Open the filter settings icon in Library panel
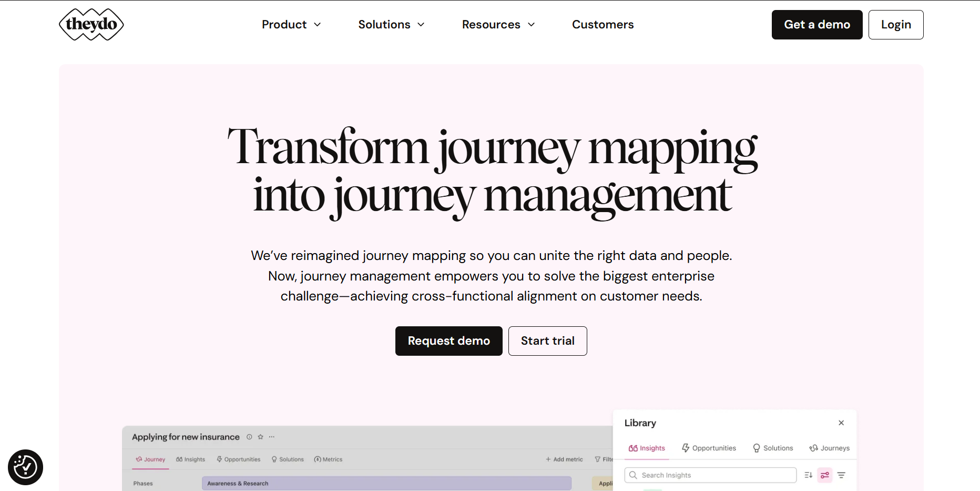The image size is (980, 491). [841, 475]
